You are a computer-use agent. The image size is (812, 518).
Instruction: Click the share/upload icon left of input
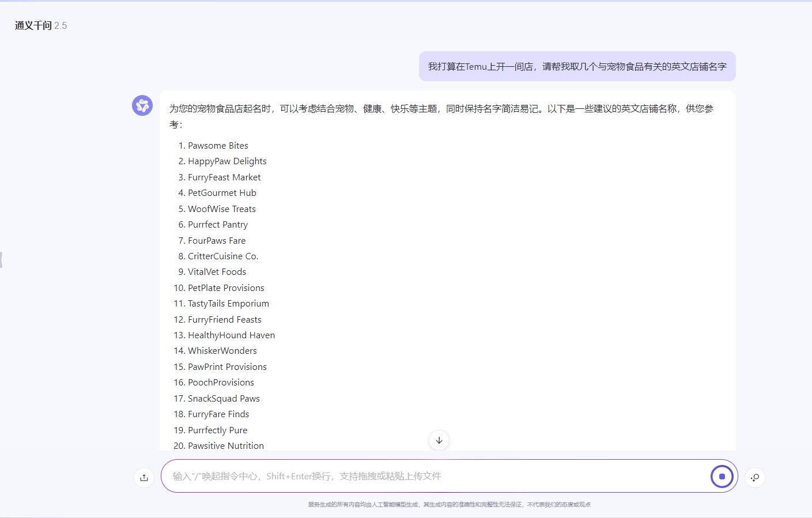144,477
